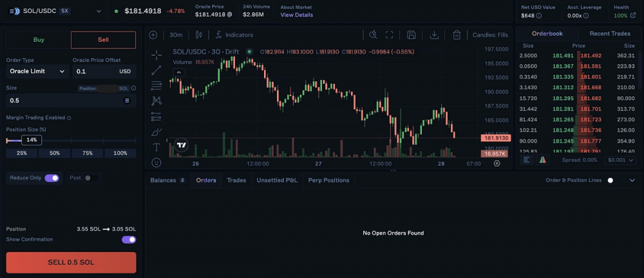Collapse the chart legend with caret button
The height and width of the screenshot is (278, 644).
[x=179, y=72]
